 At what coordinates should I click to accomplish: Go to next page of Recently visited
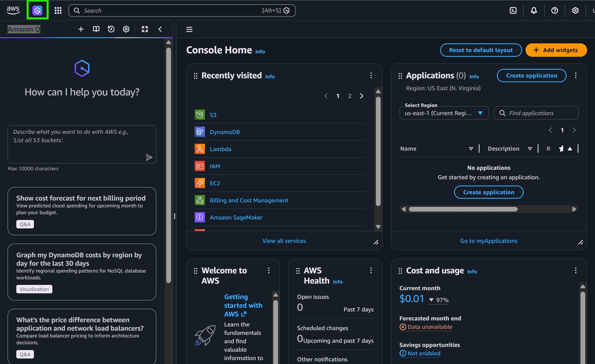(362, 96)
